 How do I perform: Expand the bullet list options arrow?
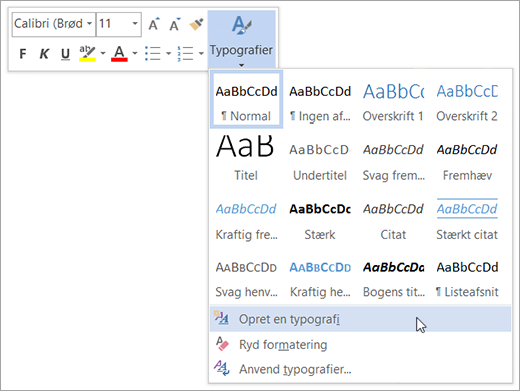tap(168, 53)
